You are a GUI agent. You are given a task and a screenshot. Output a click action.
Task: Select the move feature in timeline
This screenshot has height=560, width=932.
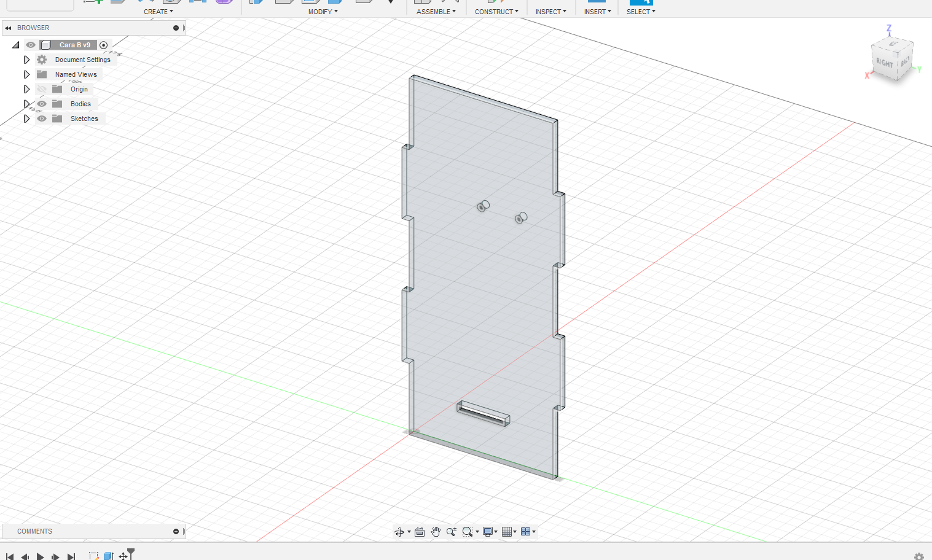[x=123, y=556]
